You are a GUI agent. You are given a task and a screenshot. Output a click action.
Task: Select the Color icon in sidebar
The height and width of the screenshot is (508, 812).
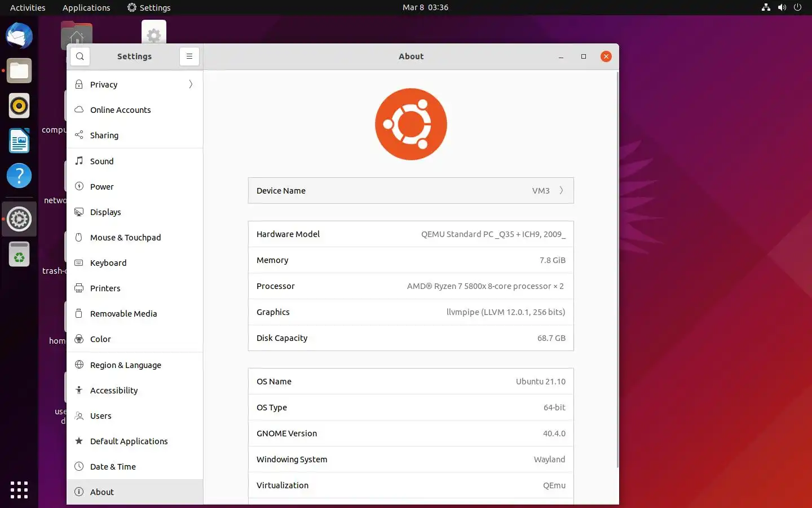tap(79, 339)
